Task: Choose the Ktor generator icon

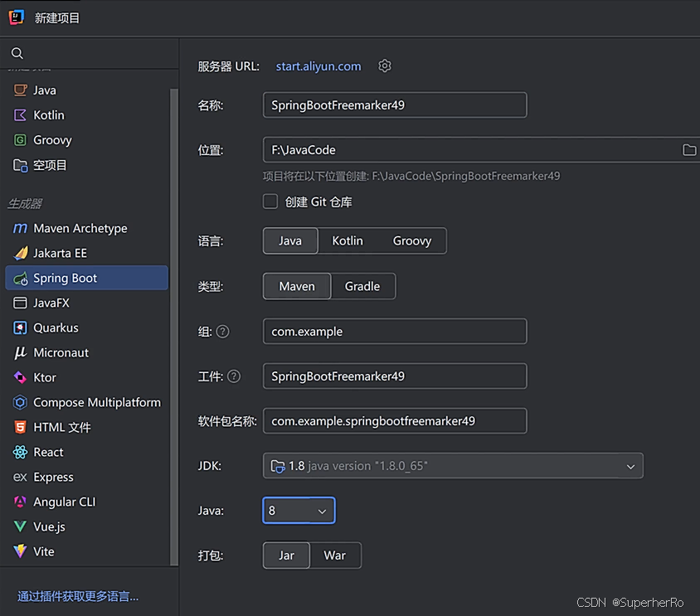Action: tap(20, 377)
